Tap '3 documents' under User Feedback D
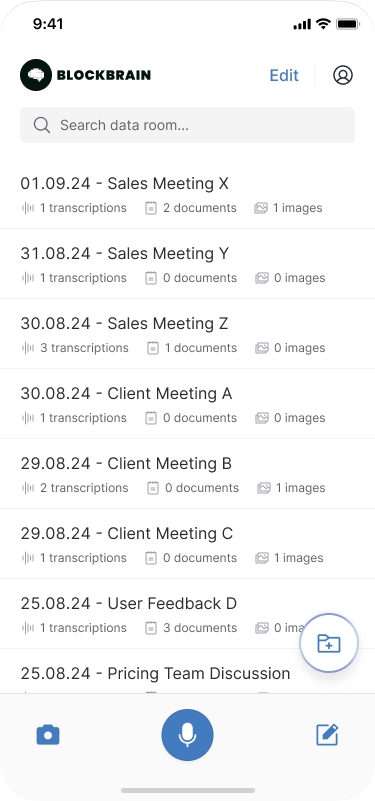Image resolution: width=375 pixels, height=801 pixels. click(x=200, y=628)
